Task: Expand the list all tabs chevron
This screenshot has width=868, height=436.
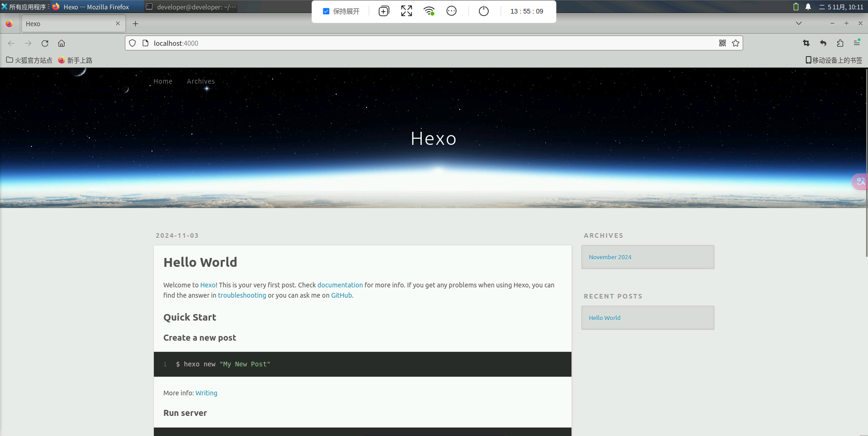Action: tap(799, 23)
